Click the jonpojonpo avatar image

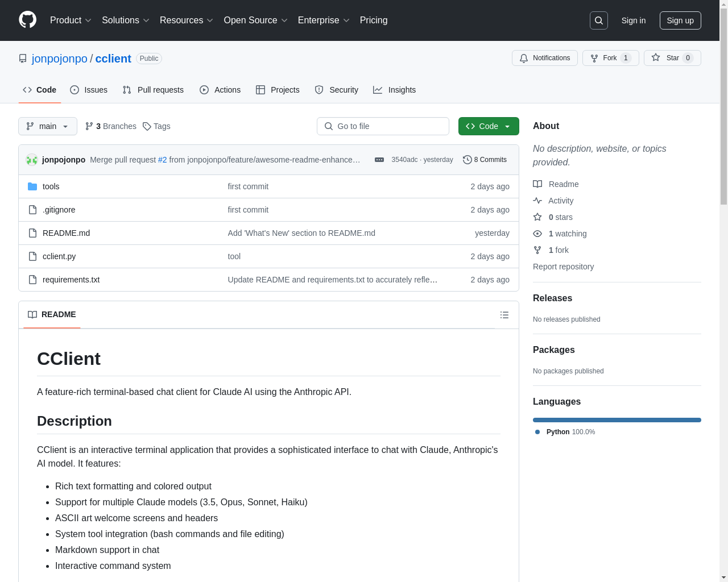click(x=32, y=160)
